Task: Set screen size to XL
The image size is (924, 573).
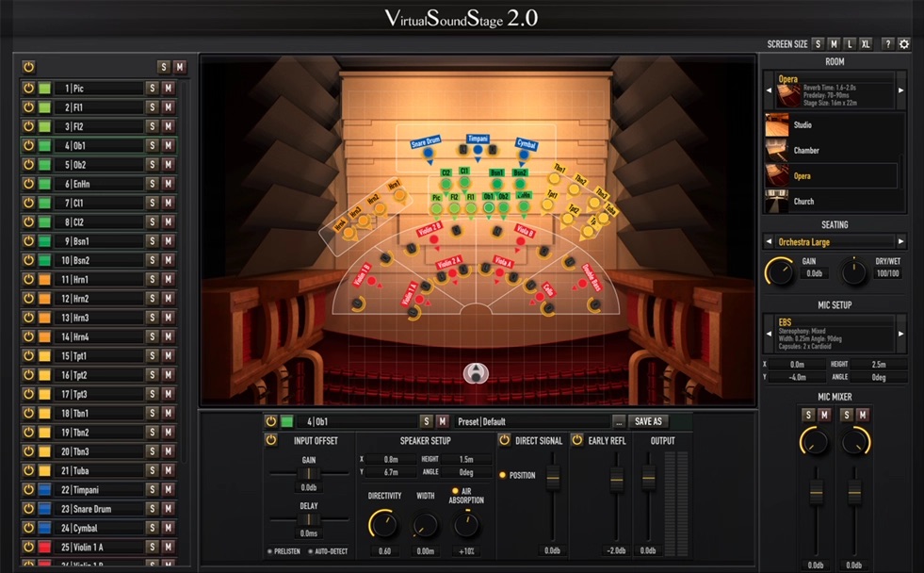Action: (x=866, y=44)
